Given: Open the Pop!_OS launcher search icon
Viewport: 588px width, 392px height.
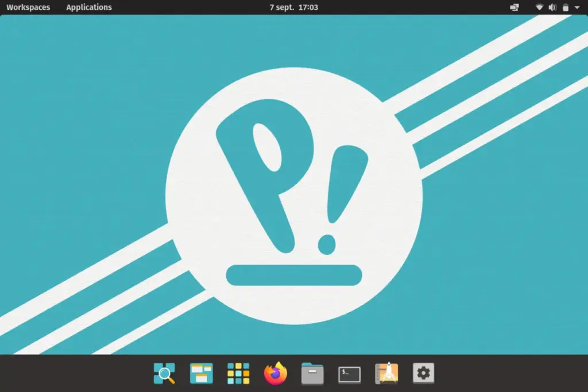Looking at the screenshot, I should tap(164, 374).
